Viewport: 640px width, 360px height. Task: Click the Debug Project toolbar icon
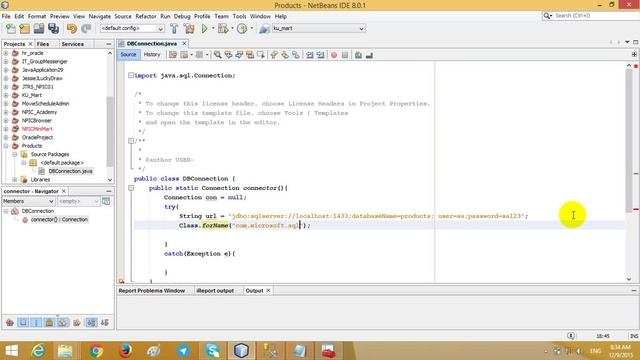tap(223, 28)
